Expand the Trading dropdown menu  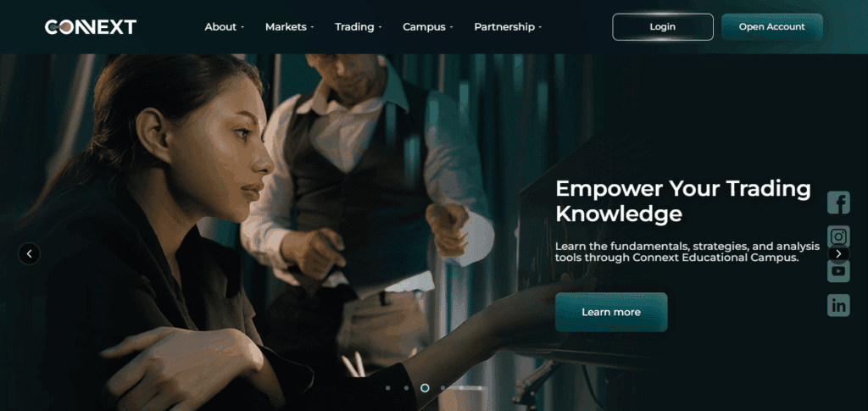(x=359, y=26)
